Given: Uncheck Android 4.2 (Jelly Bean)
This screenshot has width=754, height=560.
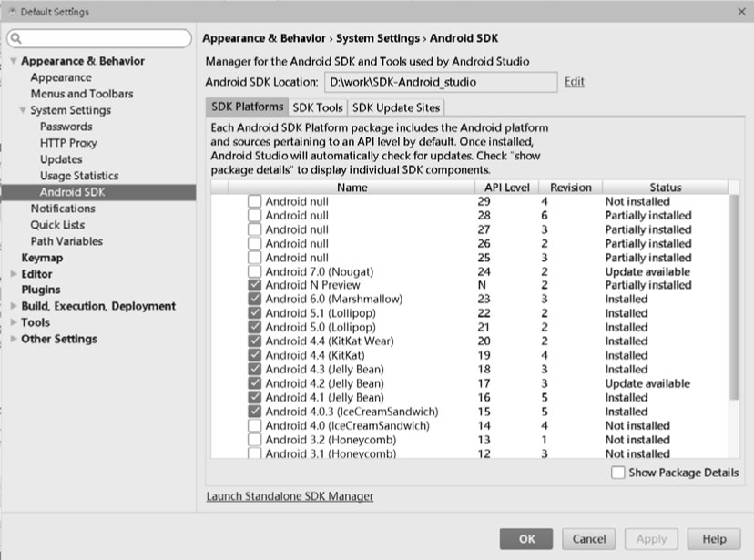Looking at the screenshot, I should click(x=254, y=383).
